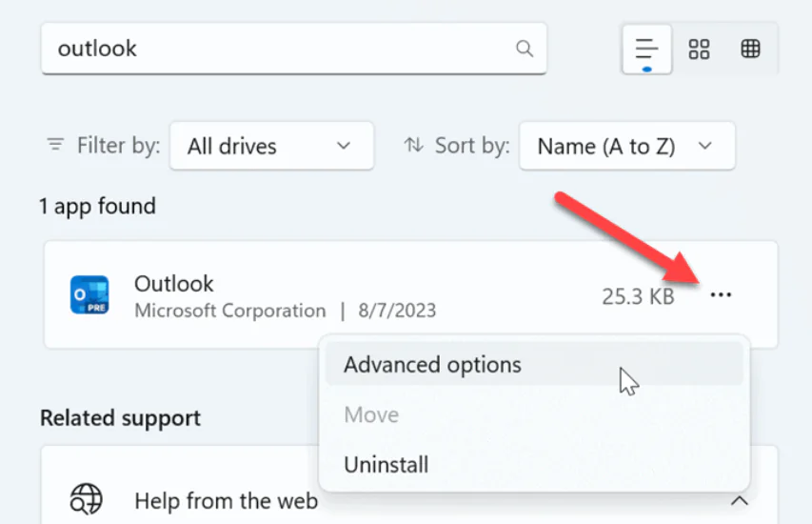The width and height of the screenshot is (812, 524).
Task: Select Advanced options from the context menu
Action: point(432,365)
